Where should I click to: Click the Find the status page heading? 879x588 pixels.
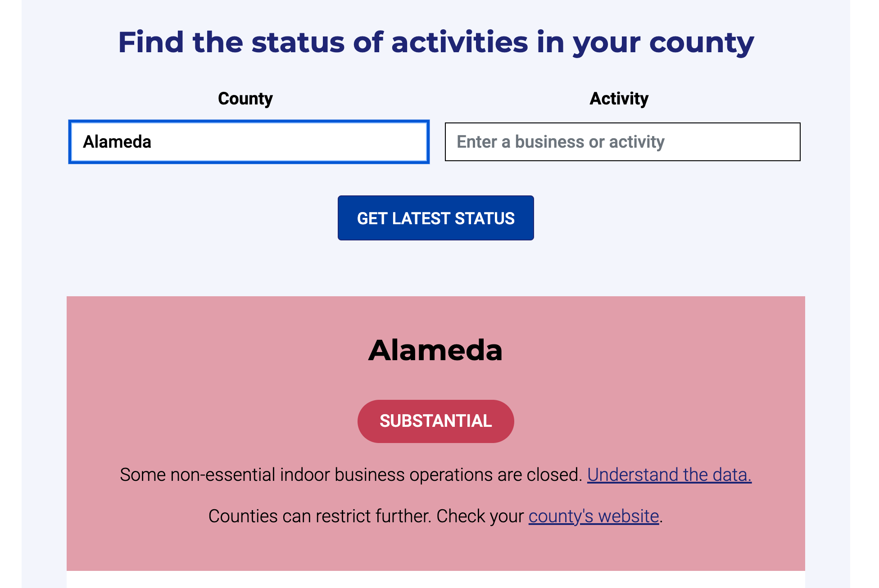click(435, 42)
